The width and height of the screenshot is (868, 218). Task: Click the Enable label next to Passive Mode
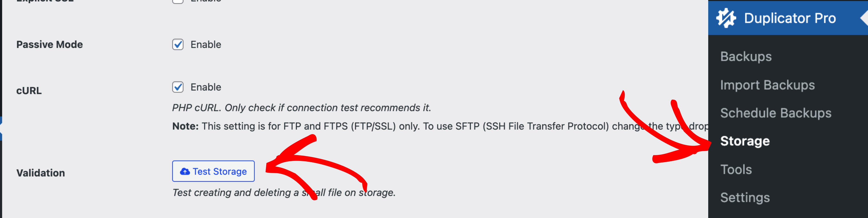(206, 45)
